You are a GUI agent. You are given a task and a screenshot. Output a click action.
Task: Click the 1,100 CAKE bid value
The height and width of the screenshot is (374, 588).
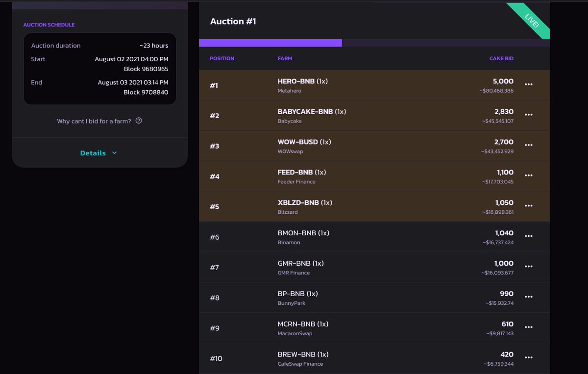[505, 173]
